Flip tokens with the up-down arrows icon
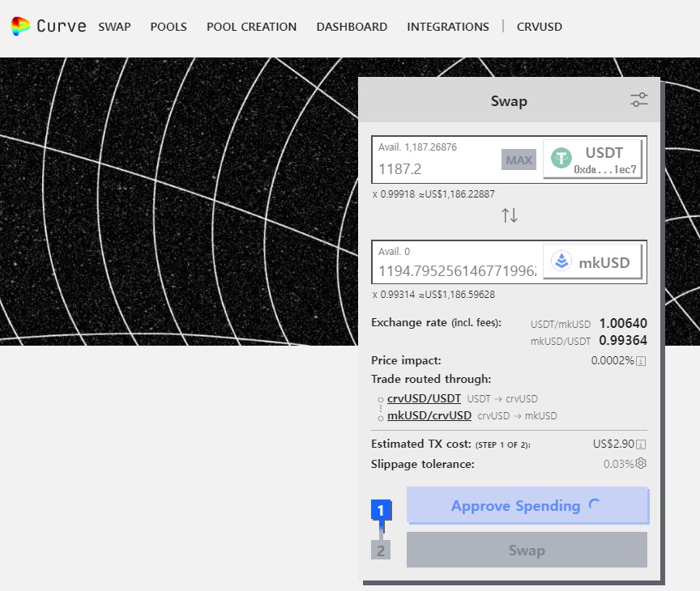Screen dimensions: 700x591 [x=510, y=215]
